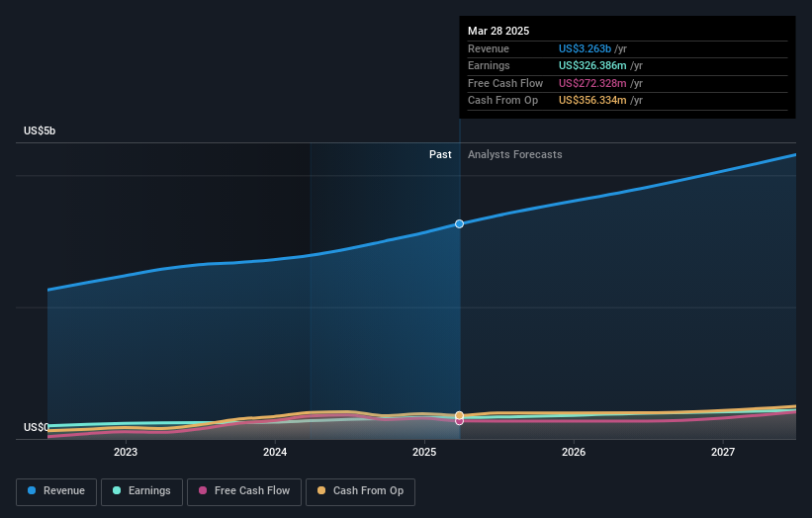
Task: Click the US$5b y-axis label
Action: tap(40, 130)
